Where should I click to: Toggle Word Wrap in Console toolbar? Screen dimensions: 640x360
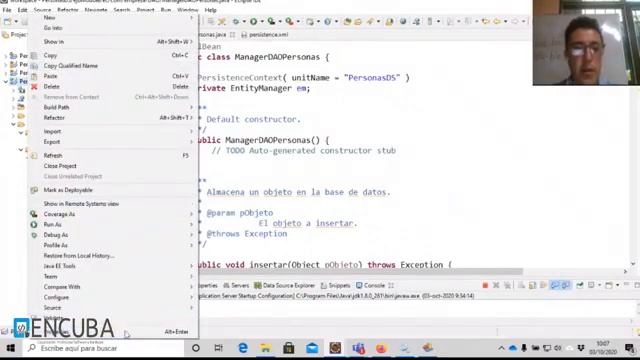tap(543, 285)
